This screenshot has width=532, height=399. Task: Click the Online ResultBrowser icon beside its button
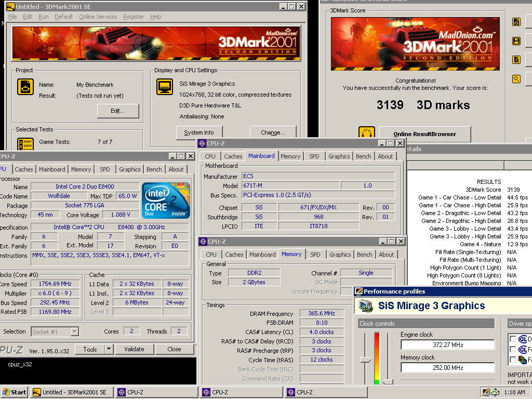(367, 132)
